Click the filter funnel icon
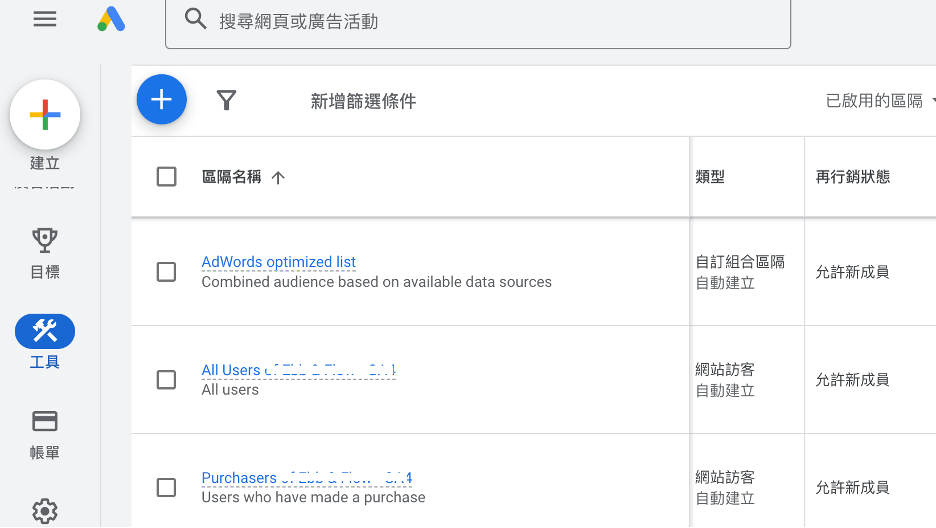The image size is (936, 528). 226,100
